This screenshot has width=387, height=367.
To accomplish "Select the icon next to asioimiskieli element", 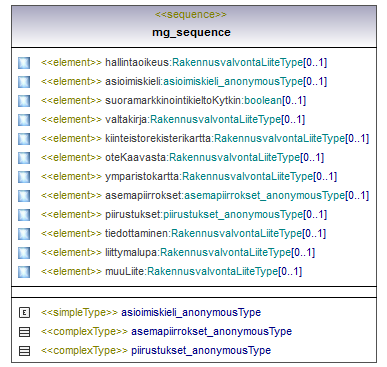I will [24, 82].
